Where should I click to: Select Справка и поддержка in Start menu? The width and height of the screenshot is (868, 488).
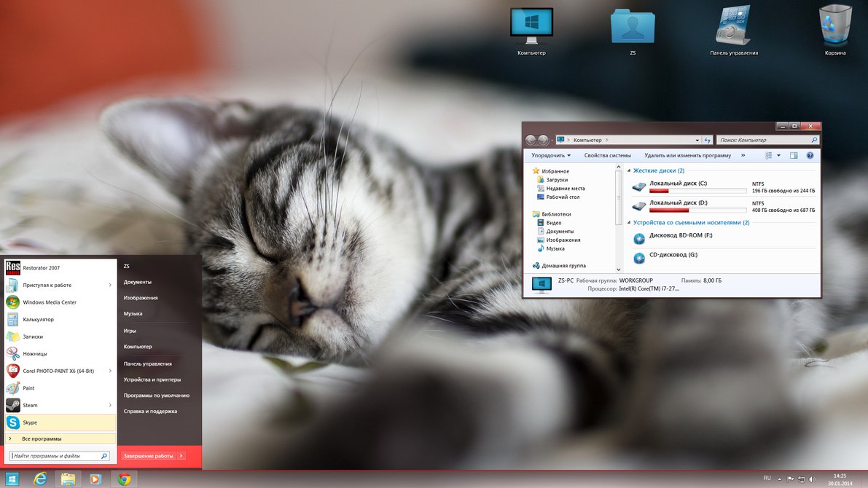click(150, 411)
